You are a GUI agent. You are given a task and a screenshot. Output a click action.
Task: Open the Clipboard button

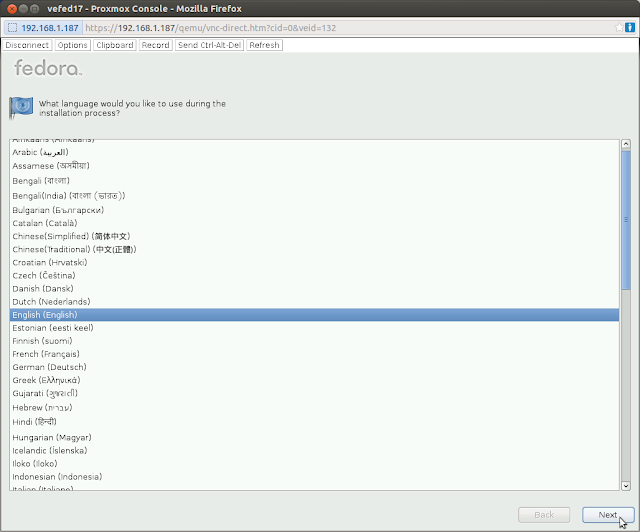coord(115,45)
